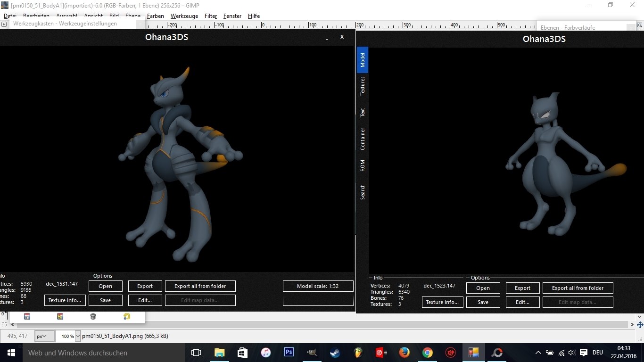
Task: Switch to the Text tab
Action: coord(363,112)
